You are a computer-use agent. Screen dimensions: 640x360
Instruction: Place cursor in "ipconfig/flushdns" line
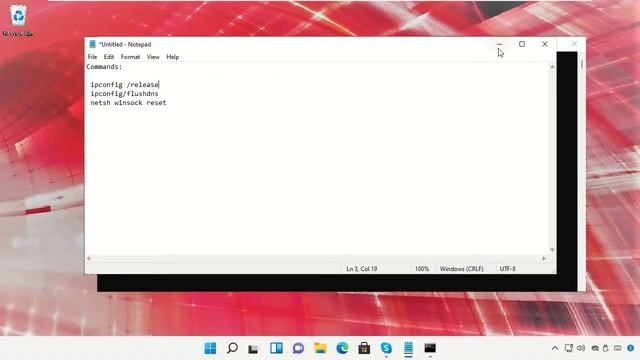click(124, 94)
